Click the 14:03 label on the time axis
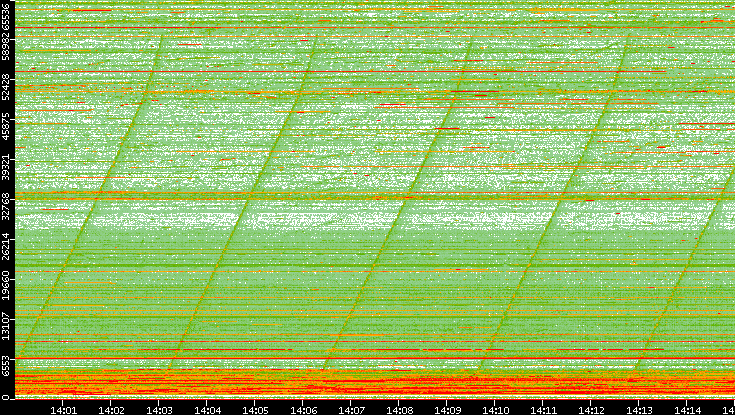Viewport: 735px width, 415px height. 159,410
